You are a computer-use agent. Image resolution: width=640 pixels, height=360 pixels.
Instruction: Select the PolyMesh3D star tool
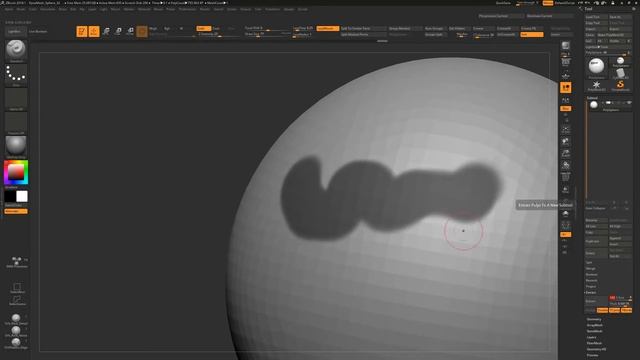[596, 86]
